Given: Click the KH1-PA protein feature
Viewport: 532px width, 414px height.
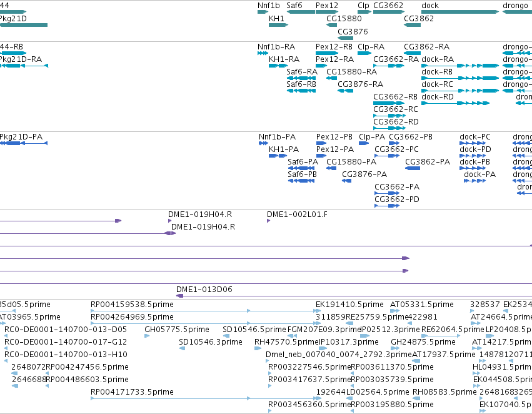Looking at the screenshot, I should 278,156.
